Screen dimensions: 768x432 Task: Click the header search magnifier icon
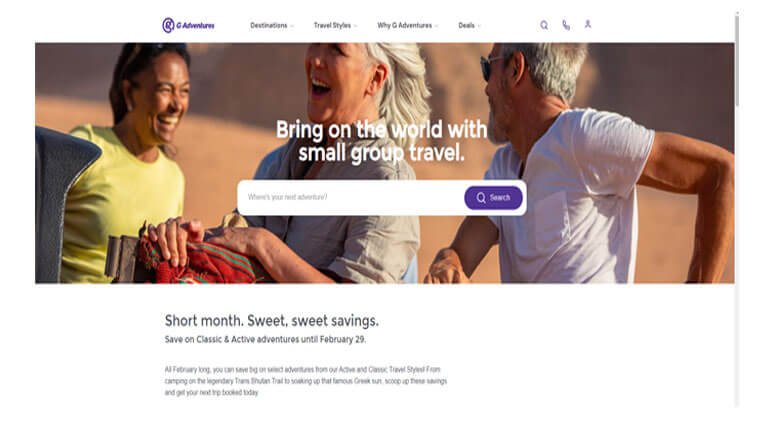(x=544, y=25)
